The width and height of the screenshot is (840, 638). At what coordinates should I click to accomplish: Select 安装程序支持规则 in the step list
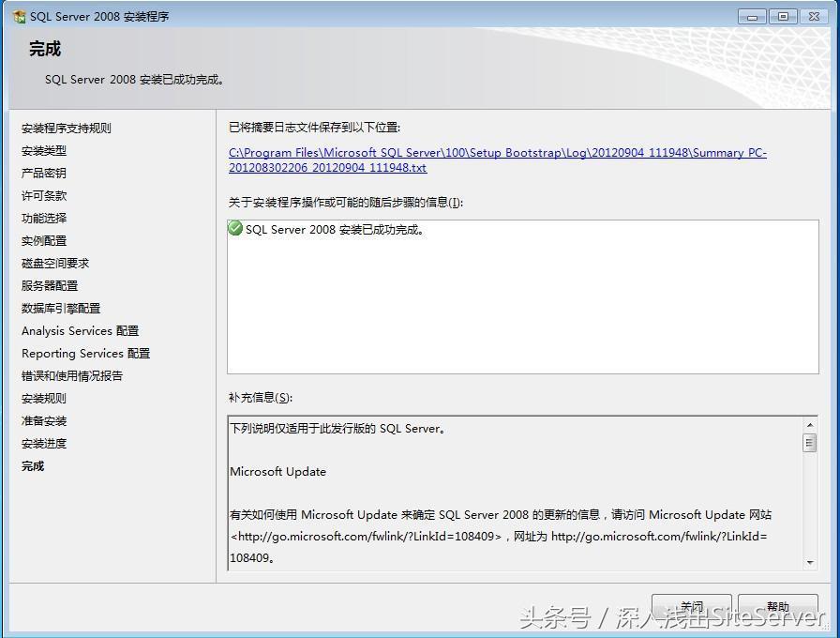coord(67,129)
